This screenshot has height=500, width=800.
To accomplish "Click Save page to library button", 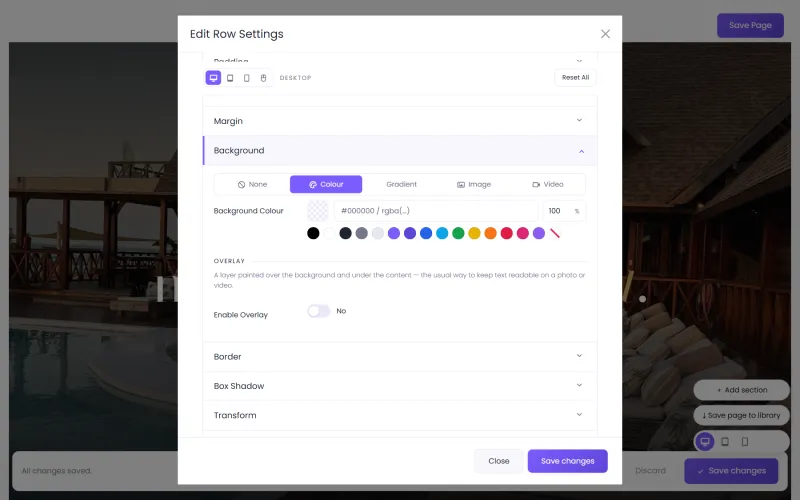I will (741, 415).
